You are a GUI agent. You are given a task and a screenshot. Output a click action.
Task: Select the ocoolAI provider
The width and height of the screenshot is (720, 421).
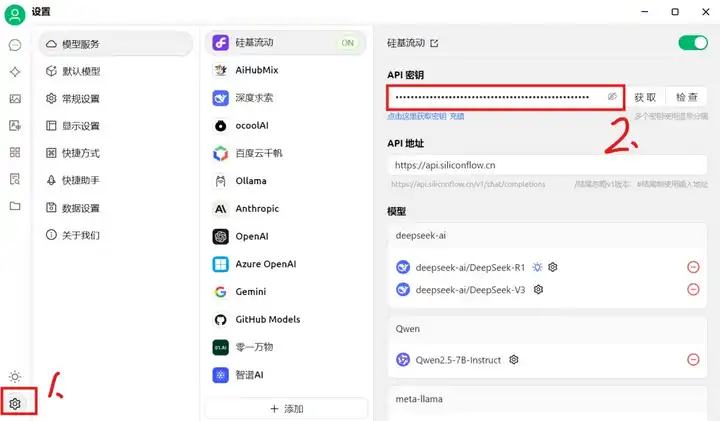285,125
